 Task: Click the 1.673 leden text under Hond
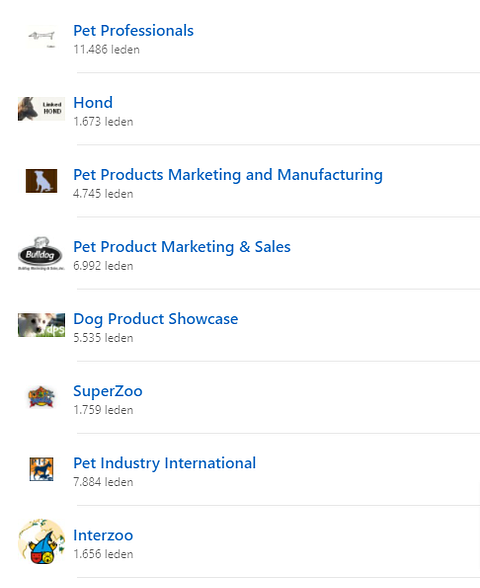pyautogui.click(x=103, y=122)
